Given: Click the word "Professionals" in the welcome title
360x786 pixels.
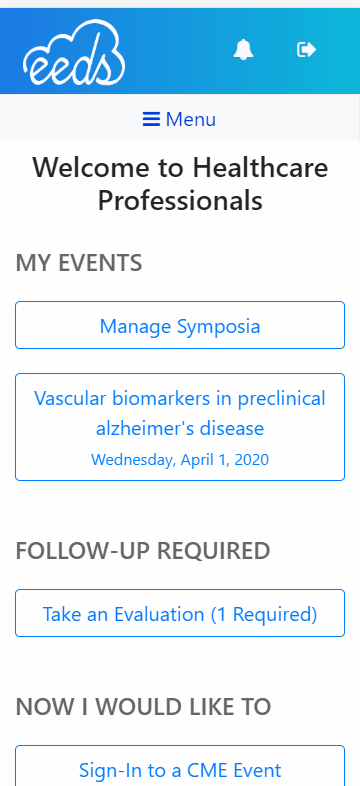Looking at the screenshot, I should [x=180, y=201].
